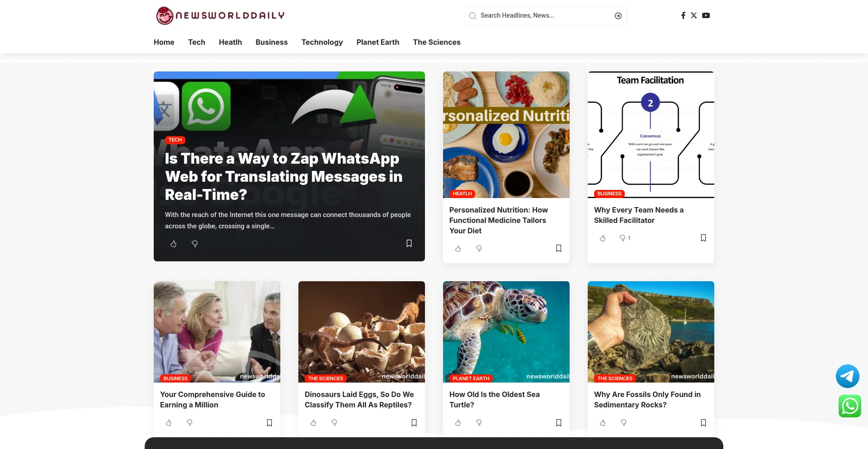Image resolution: width=868 pixels, height=449 pixels.
Task: Bookmark the WhatsApp Web translating article
Action: point(409,243)
